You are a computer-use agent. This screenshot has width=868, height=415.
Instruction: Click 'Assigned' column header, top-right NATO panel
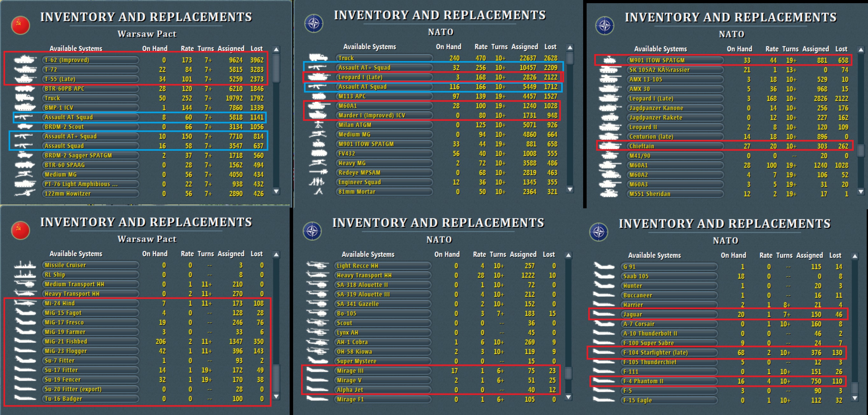(815, 49)
